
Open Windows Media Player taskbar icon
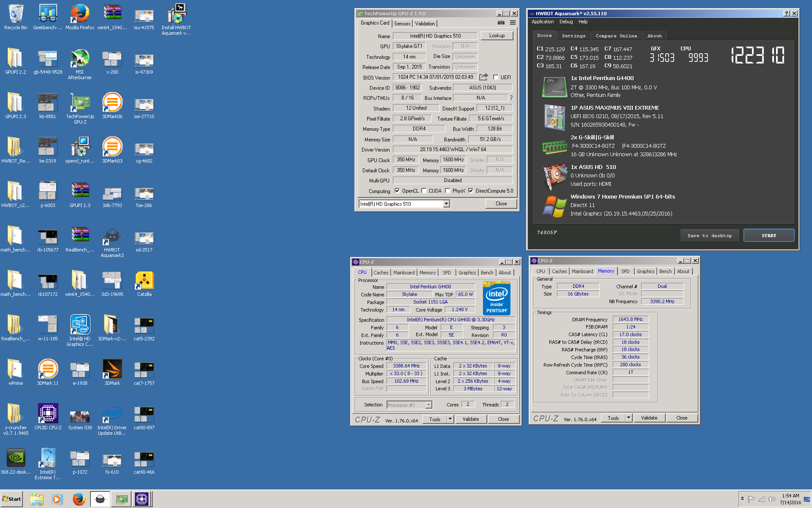click(x=57, y=499)
